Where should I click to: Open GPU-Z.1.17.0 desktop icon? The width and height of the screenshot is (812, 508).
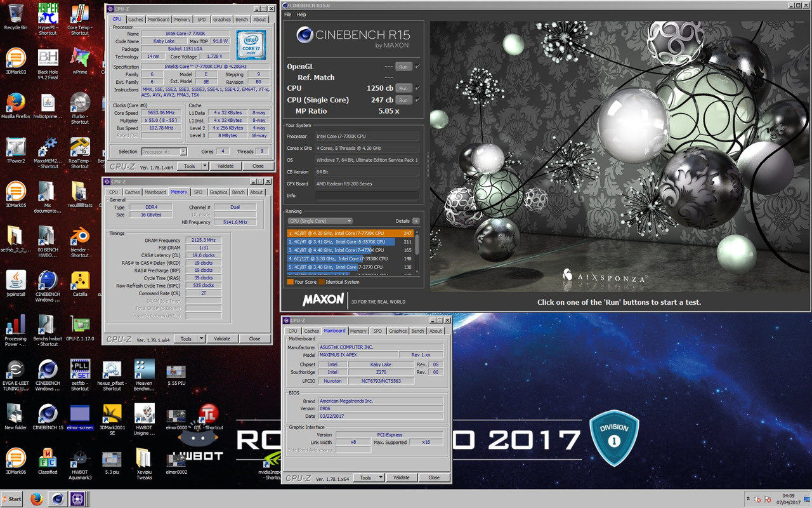point(79,328)
